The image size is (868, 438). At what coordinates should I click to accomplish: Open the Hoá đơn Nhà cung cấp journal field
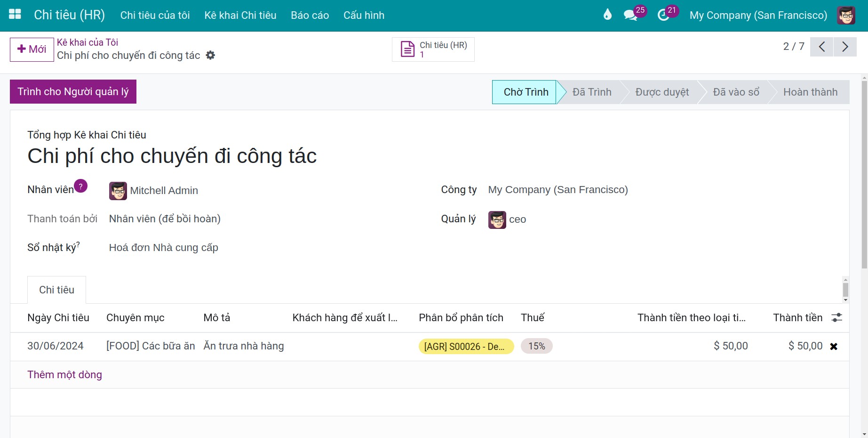click(x=163, y=248)
